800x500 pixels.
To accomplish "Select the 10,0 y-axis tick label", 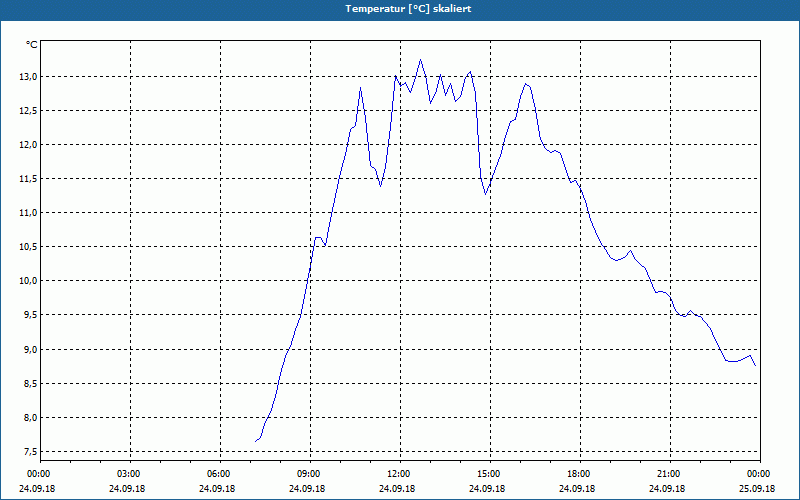I will [x=28, y=281].
